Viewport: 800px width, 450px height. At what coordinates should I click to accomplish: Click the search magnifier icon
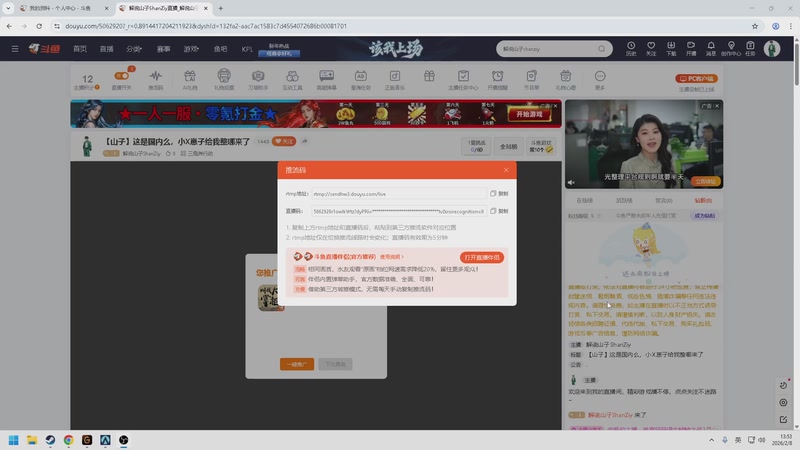(602, 49)
